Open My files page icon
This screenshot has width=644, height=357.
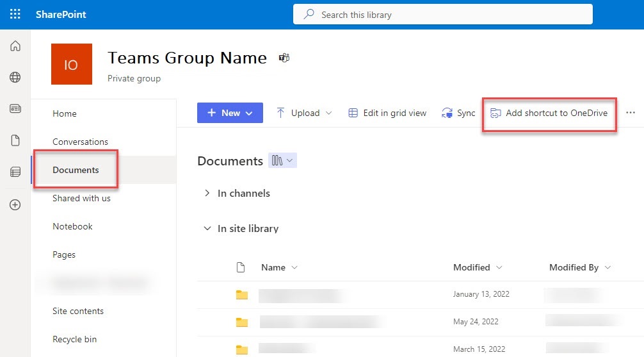tap(15, 140)
